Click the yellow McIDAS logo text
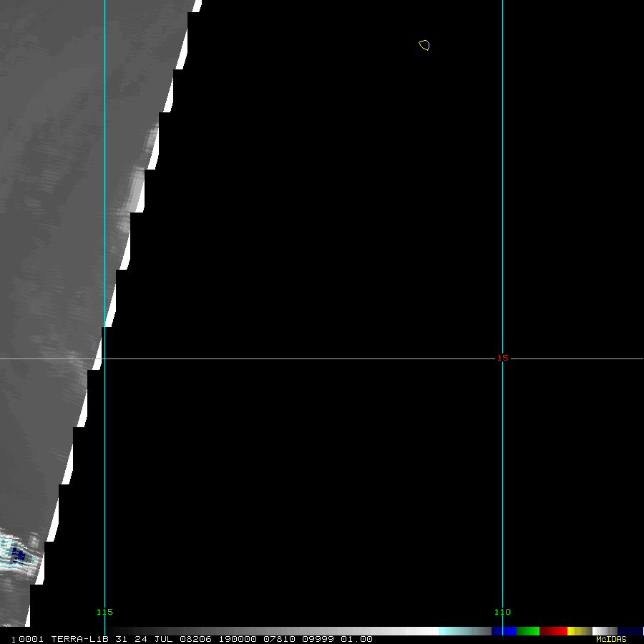The height and width of the screenshot is (644, 644). pyautogui.click(x=610, y=639)
